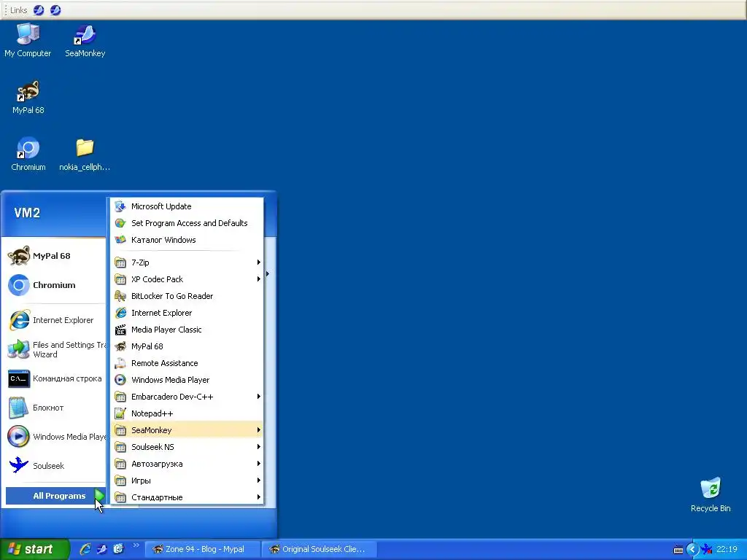Expand the highlighted SeaMonkey submenu
Viewport: 747px width, 560px height.
(187, 430)
